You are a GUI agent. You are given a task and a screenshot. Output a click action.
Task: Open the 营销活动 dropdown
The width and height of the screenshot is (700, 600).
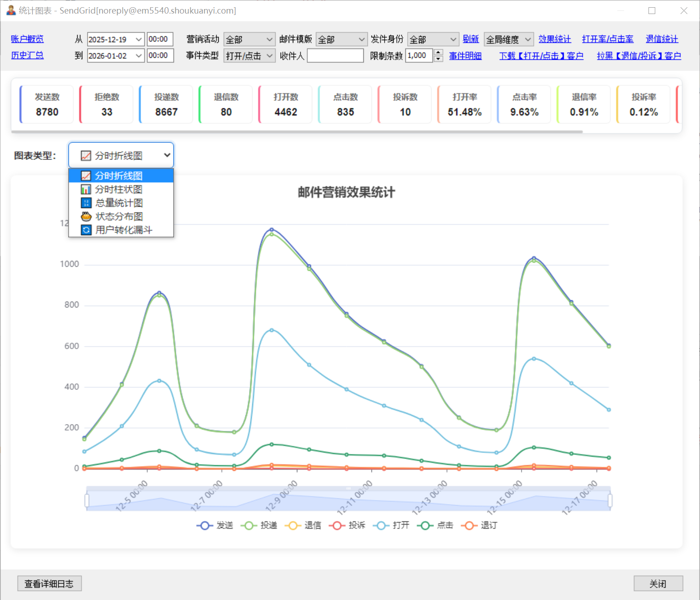click(249, 40)
